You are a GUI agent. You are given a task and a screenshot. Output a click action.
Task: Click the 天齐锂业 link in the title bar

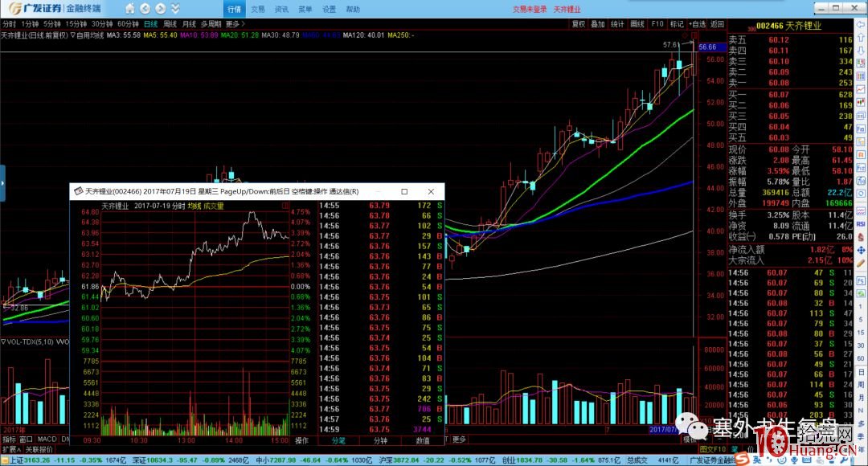coord(567,10)
